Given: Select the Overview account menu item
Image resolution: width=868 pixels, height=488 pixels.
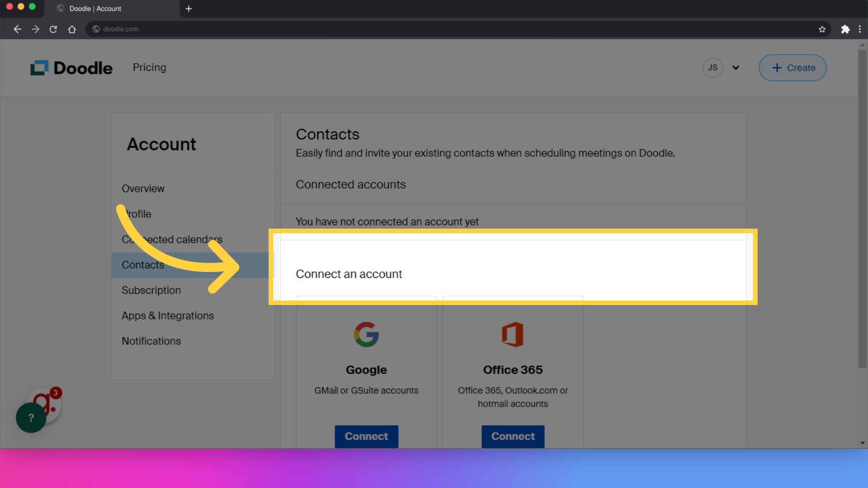Looking at the screenshot, I should (143, 189).
